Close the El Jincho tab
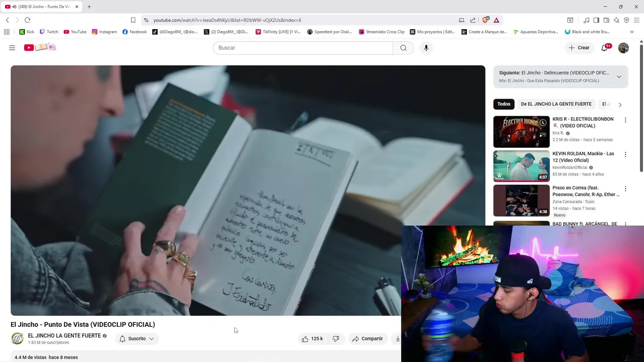 [76, 7]
